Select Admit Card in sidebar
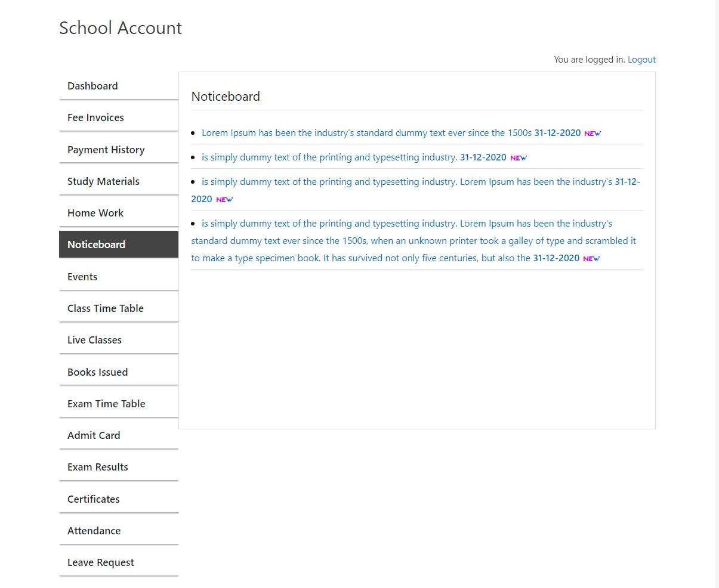The height and width of the screenshot is (588, 719). click(x=94, y=435)
